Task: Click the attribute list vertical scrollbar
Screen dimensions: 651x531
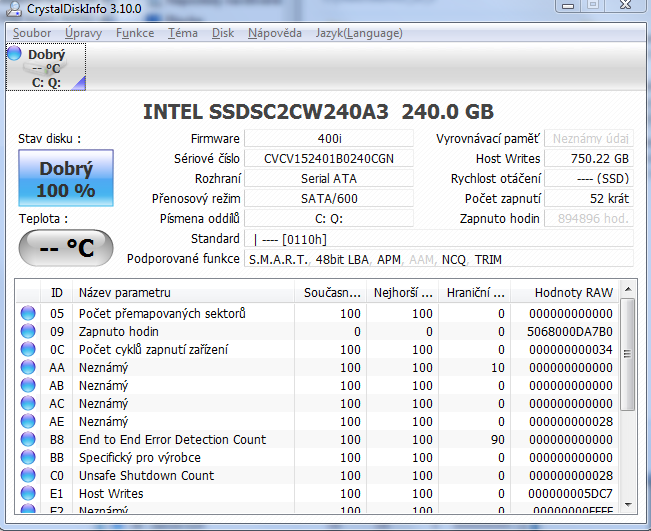Action: (x=627, y=400)
